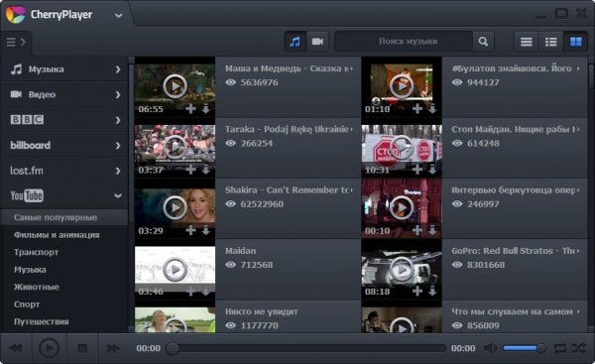
Task: Select the simple list view icon
Action: [526, 42]
